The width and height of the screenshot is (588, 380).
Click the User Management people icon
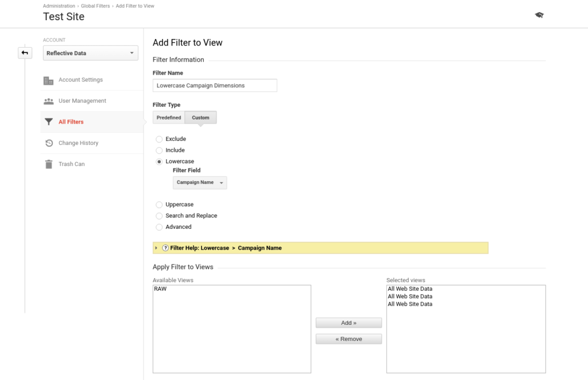[x=49, y=101]
